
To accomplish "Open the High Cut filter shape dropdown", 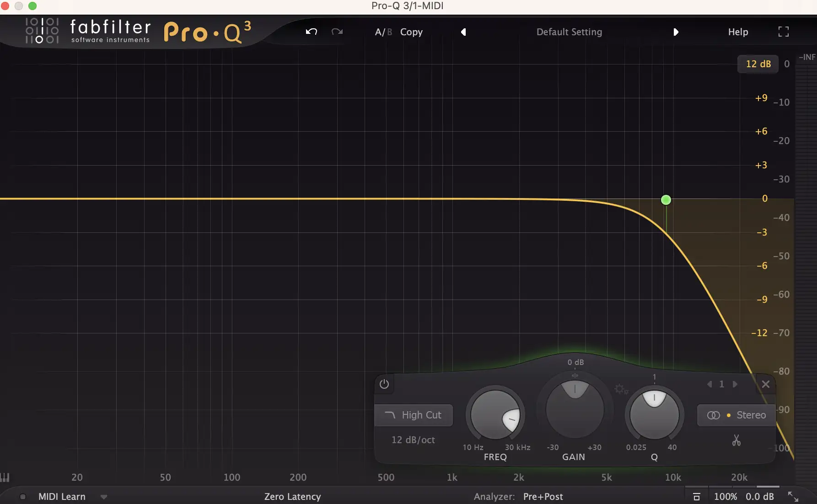I will tap(414, 415).
